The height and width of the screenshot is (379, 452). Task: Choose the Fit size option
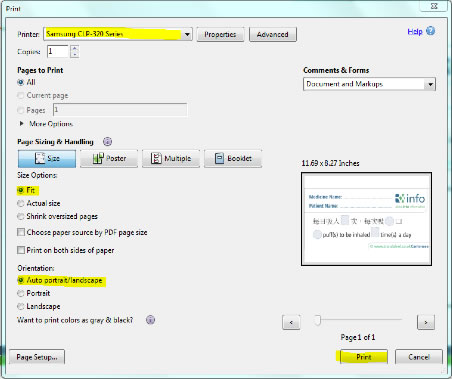click(x=21, y=190)
